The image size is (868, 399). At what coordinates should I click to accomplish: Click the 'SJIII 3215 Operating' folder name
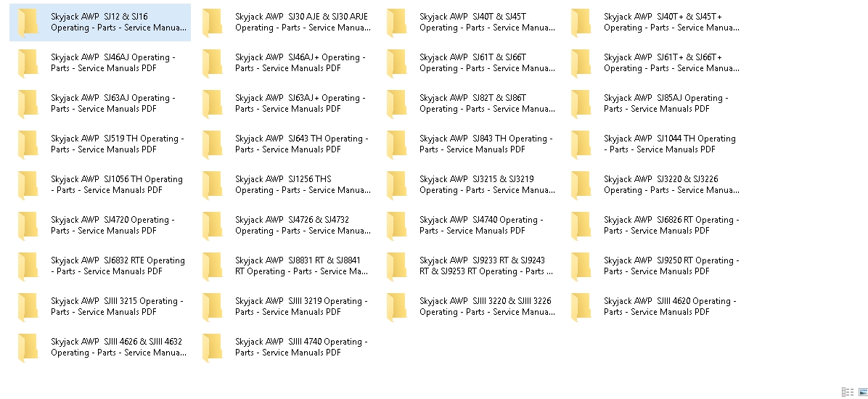click(x=117, y=306)
